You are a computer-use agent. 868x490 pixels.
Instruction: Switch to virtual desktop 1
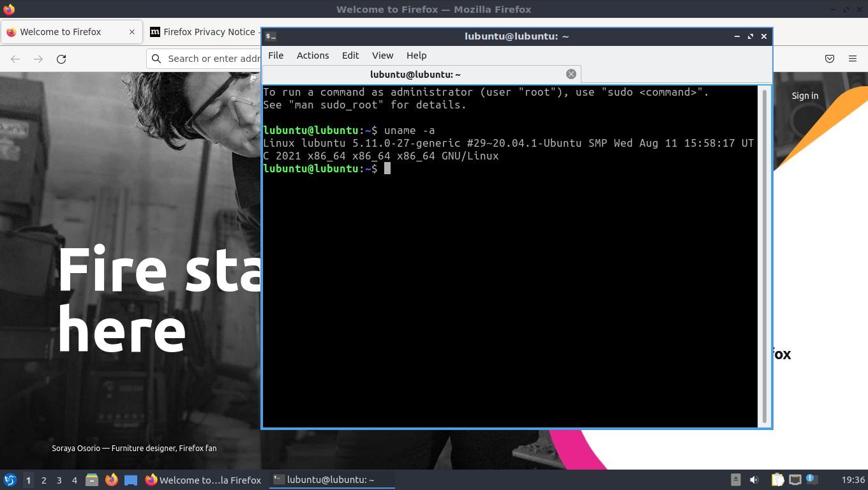(x=28, y=480)
